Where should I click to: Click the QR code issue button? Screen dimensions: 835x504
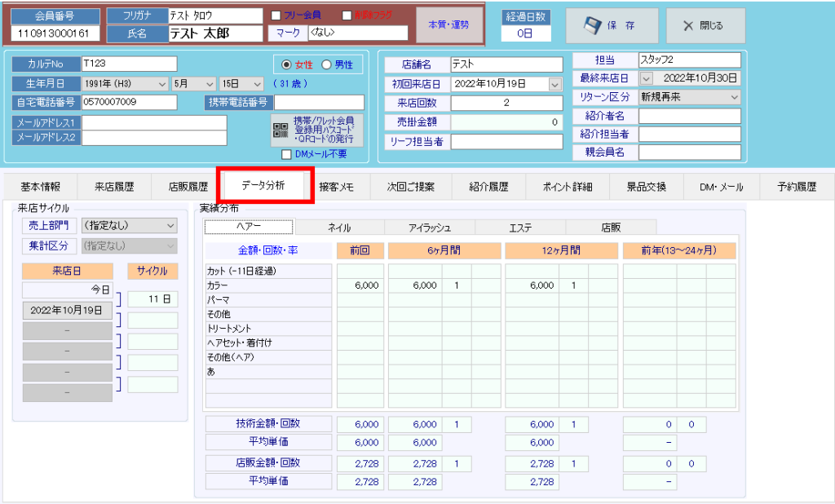317,130
